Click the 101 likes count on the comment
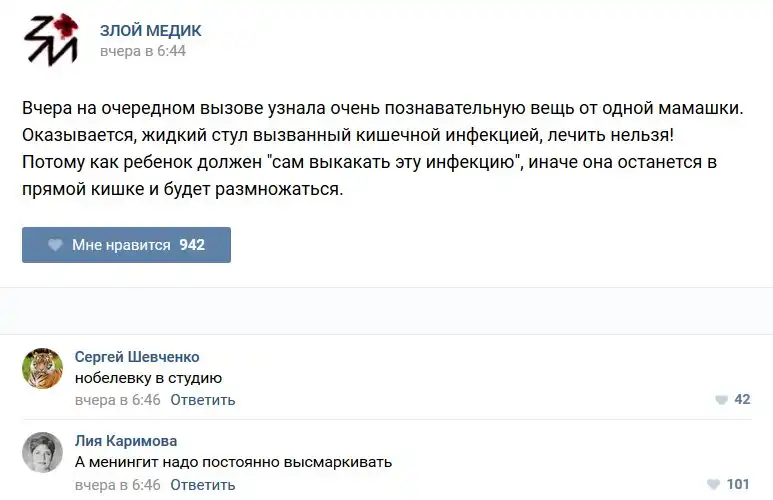Screen dimensions: 773x500 click(x=738, y=485)
